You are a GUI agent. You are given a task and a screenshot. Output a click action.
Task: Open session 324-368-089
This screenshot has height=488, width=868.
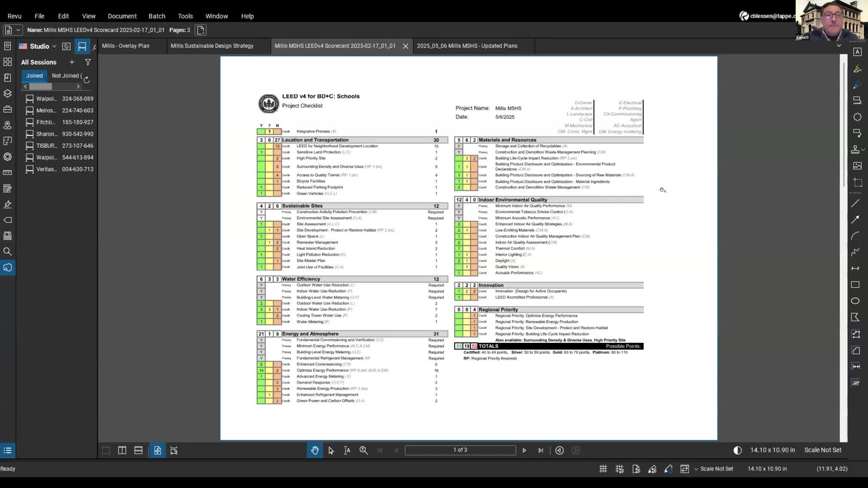pos(59,99)
